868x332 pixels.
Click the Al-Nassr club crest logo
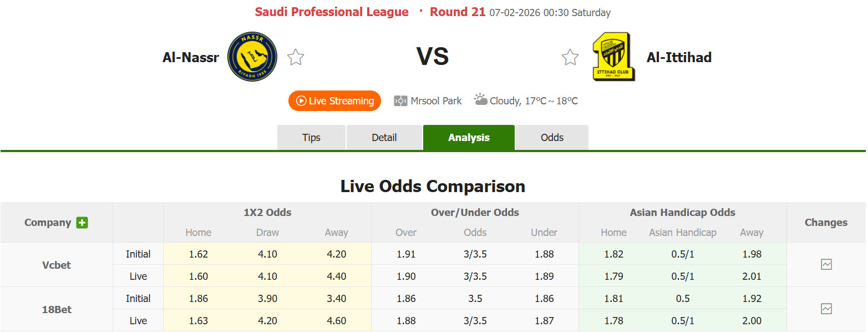(252, 56)
